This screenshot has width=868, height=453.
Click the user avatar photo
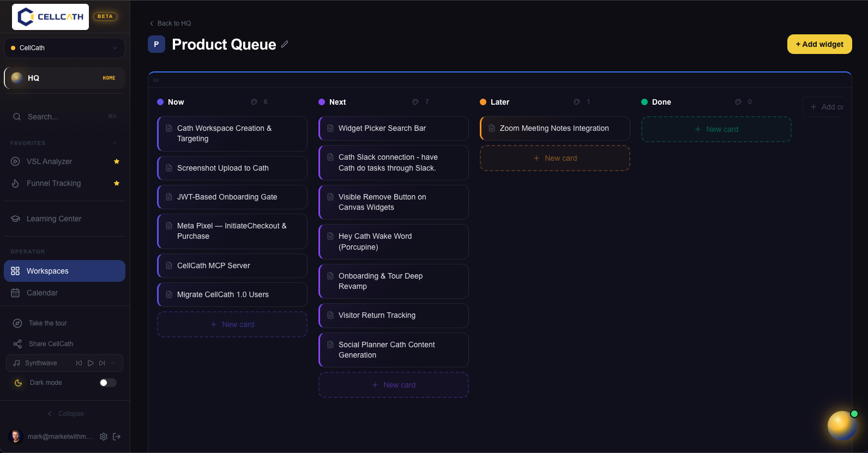point(16,436)
